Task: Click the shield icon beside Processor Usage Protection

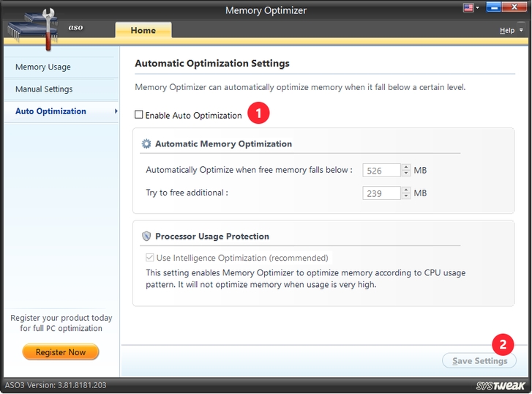Action: 146,236
